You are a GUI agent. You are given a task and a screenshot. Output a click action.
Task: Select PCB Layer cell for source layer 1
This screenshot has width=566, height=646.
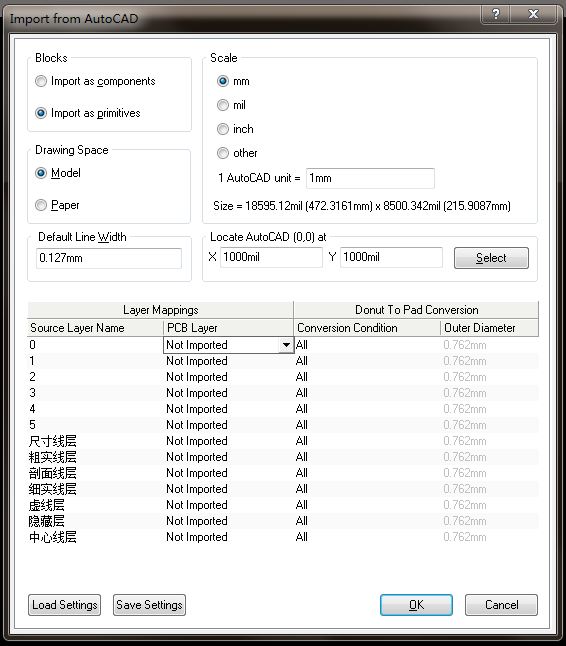click(x=228, y=361)
